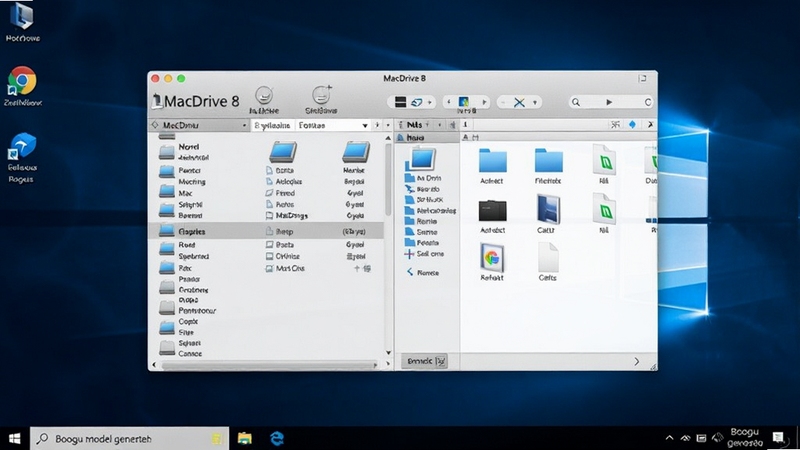Open the large desktop monitor icon in sidebar

coord(422,159)
